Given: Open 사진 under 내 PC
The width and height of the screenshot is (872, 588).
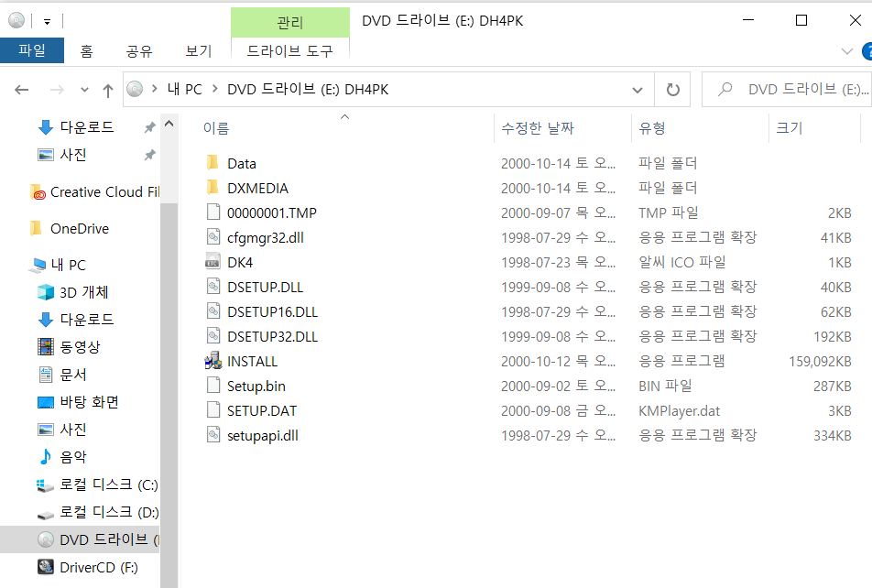Looking at the screenshot, I should (x=61, y=430).
